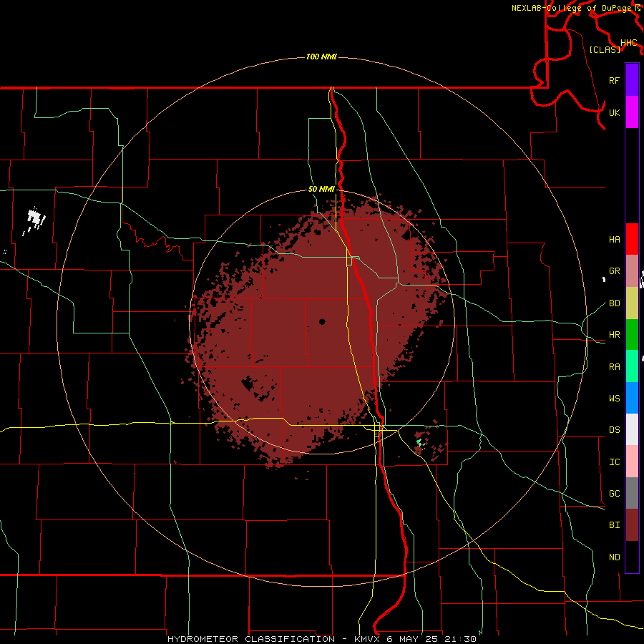Click the GC legend label

[x=615, y=494]
